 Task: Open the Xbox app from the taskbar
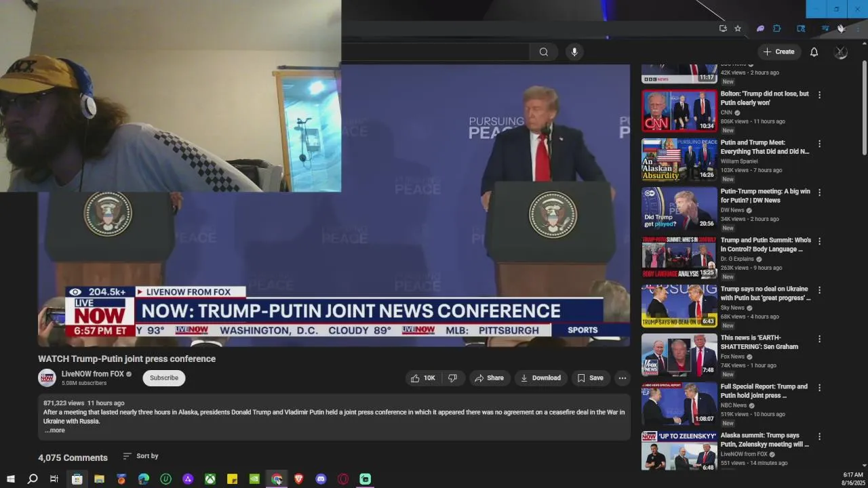[210, 479]
